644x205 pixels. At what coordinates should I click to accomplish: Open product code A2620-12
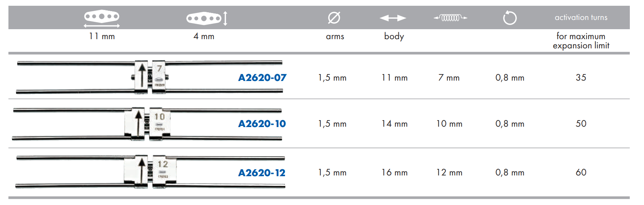[x=262, y=173]
